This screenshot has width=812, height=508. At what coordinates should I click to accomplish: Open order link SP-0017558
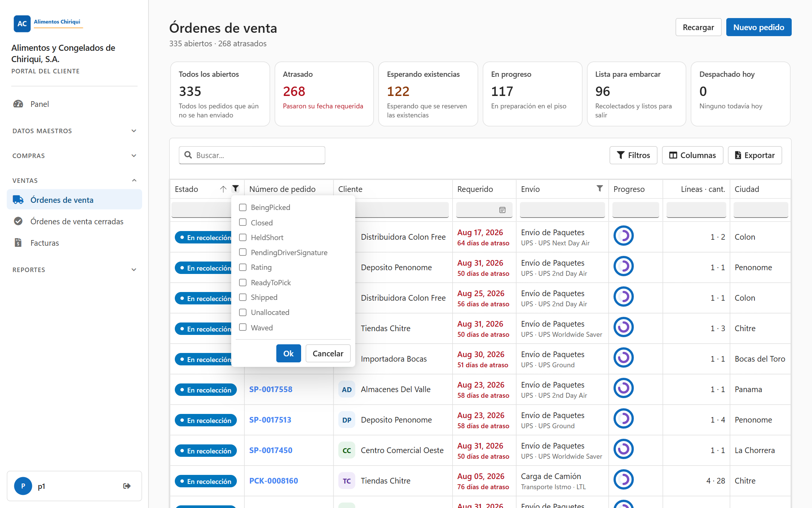click(x=271, y=389)
